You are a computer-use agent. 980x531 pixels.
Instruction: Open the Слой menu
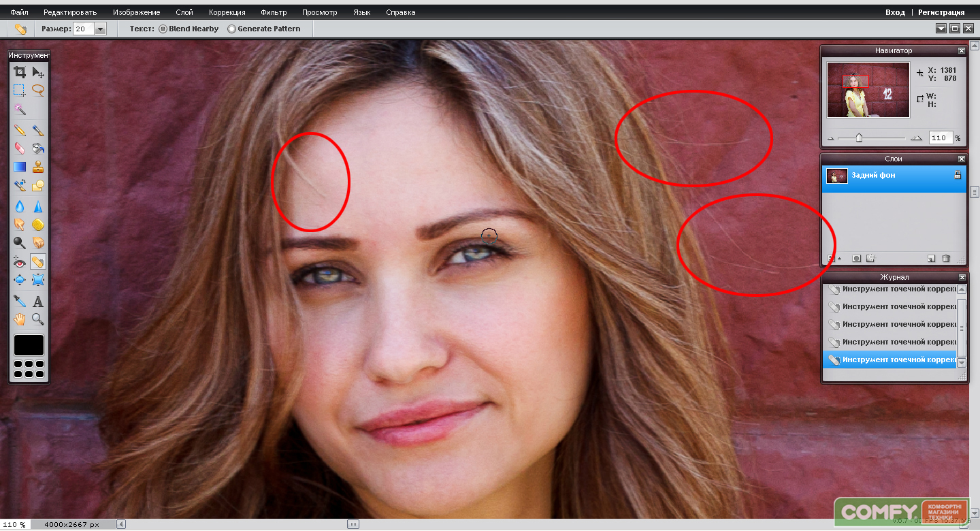coord(184,12)
